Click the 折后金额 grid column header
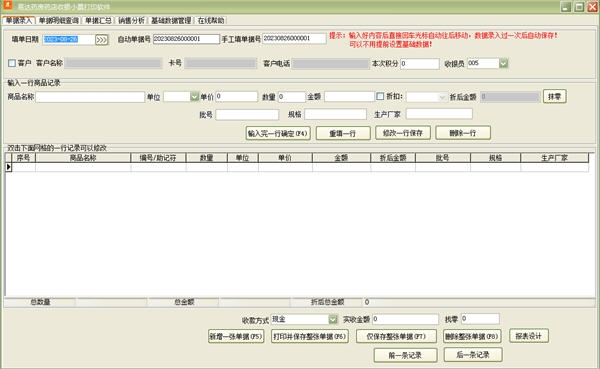 [393, 158]
